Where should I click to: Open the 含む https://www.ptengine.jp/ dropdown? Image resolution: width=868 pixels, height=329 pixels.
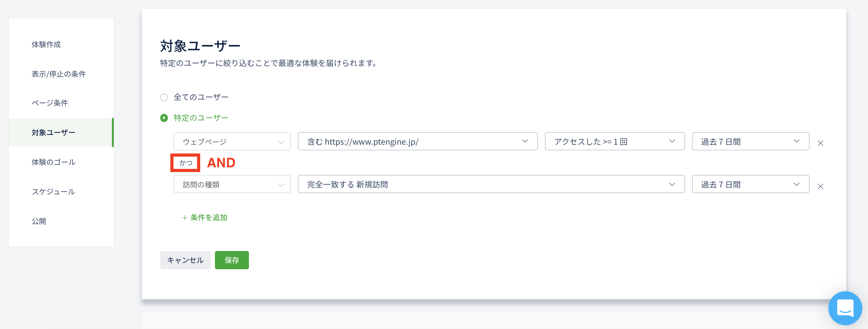click(x=418, y=141)
